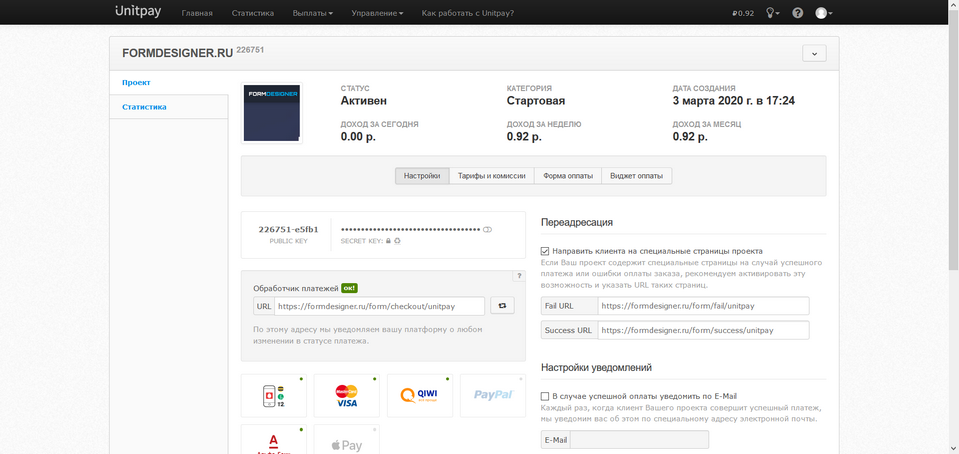959x454 pixels.
Task: Switch to the Тарифы и комиссии tab
Action: pos(491,176)
